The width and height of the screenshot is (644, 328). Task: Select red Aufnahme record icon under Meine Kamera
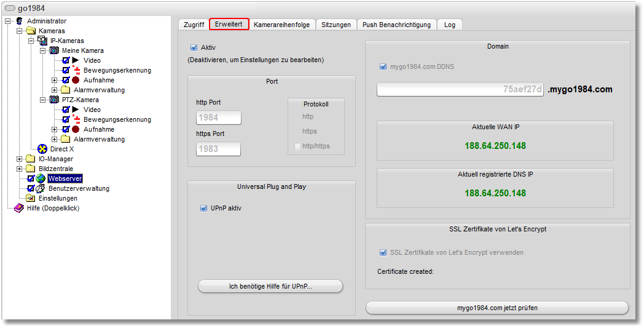[x=76, y=80]
